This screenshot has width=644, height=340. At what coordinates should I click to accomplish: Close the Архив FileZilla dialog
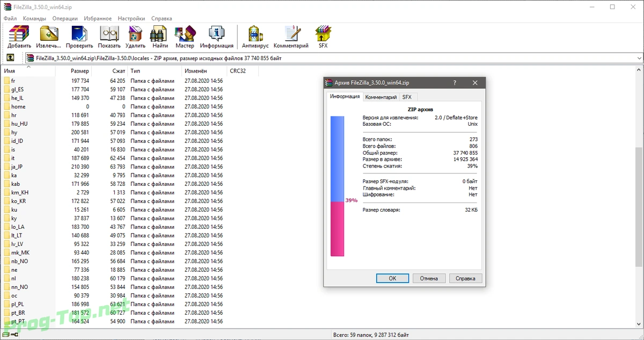coord(475,83)
